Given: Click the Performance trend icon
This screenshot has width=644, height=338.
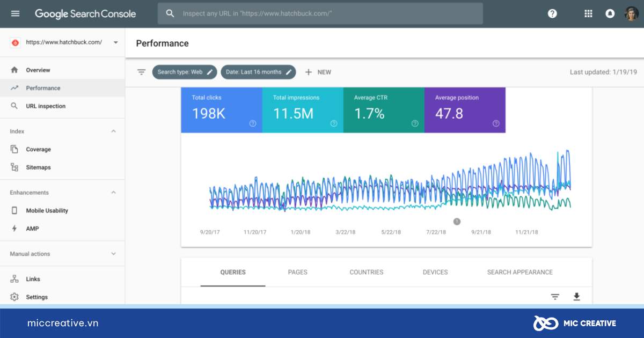Looking at the screenshot, I should coord(14,88).
